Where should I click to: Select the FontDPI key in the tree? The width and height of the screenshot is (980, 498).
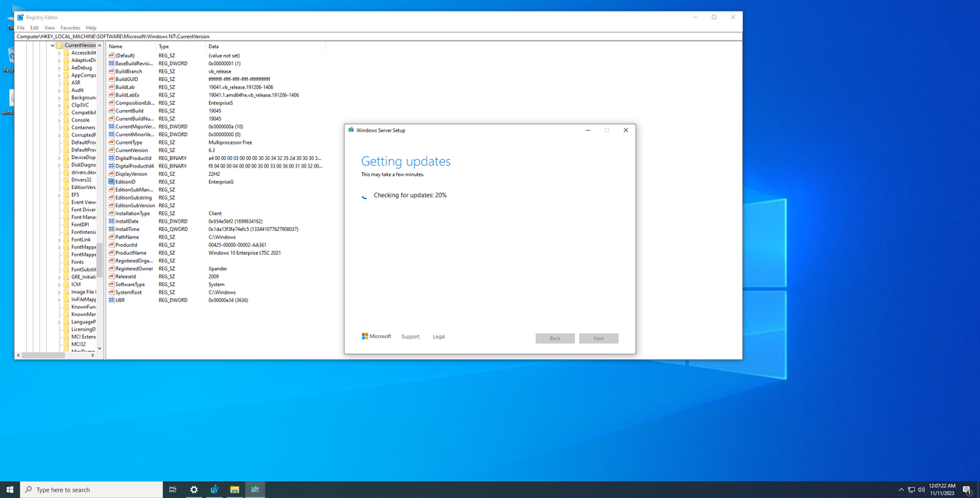(x=80, y=225)
